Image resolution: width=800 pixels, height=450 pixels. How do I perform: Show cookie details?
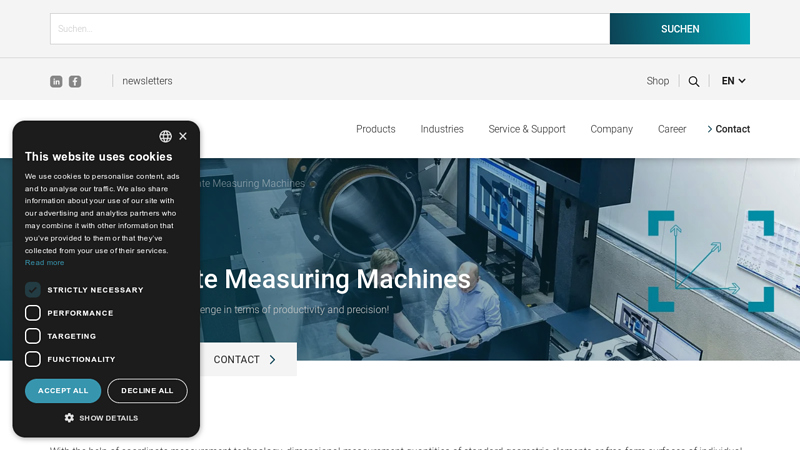coord(101,418)
